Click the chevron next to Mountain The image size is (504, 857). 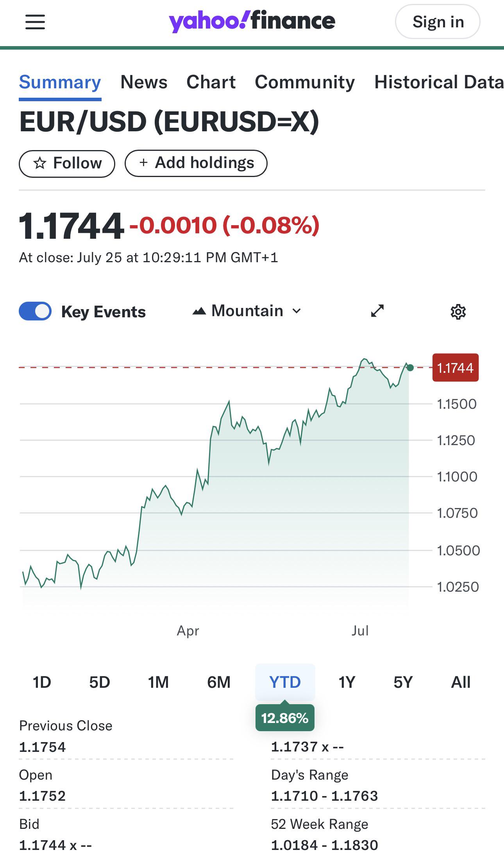click(x=297, y=311)
